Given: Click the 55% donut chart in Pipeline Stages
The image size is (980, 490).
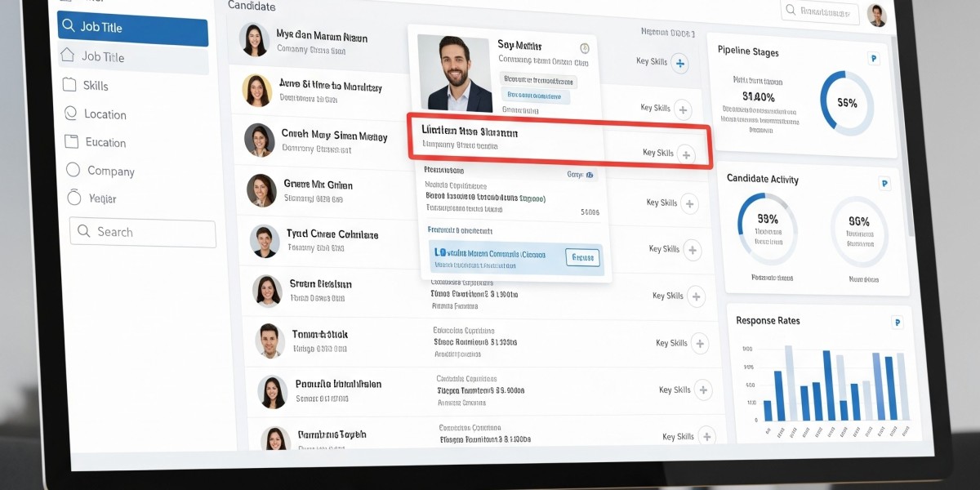Looking at the screenshot, I should pos(847,103).
